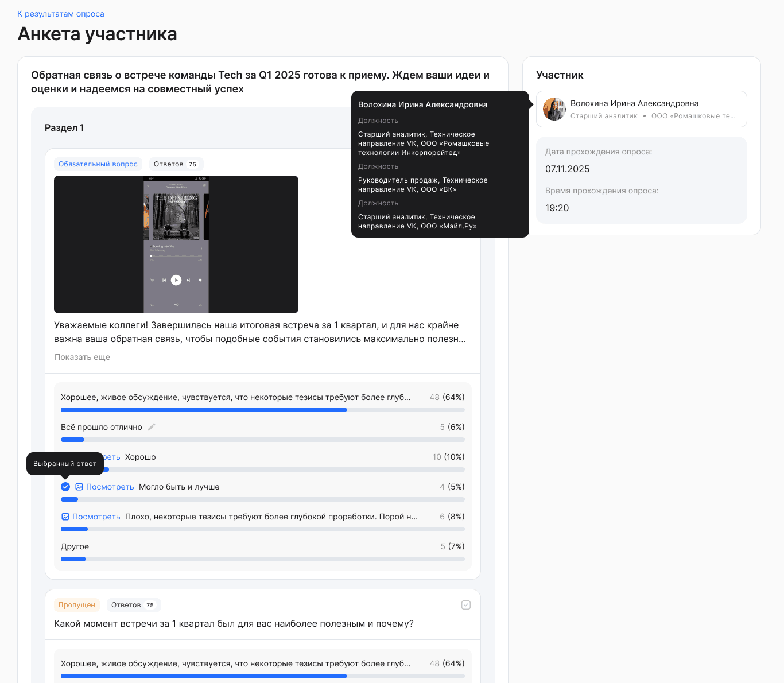This screenshot has height=683, width=784.
Task: Click the tooltip position at 'Ромашковые технологии Инкорпорейтед'
Action: click(424, 143)
